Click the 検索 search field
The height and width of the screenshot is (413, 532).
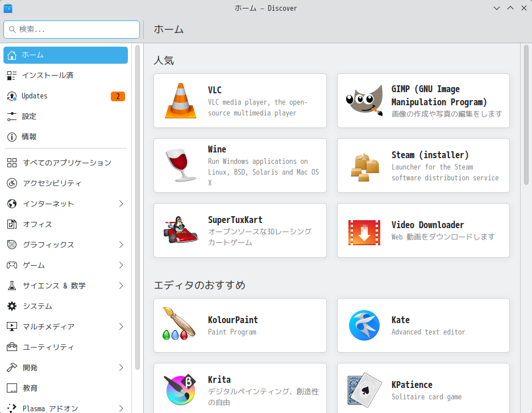(72, 30)
